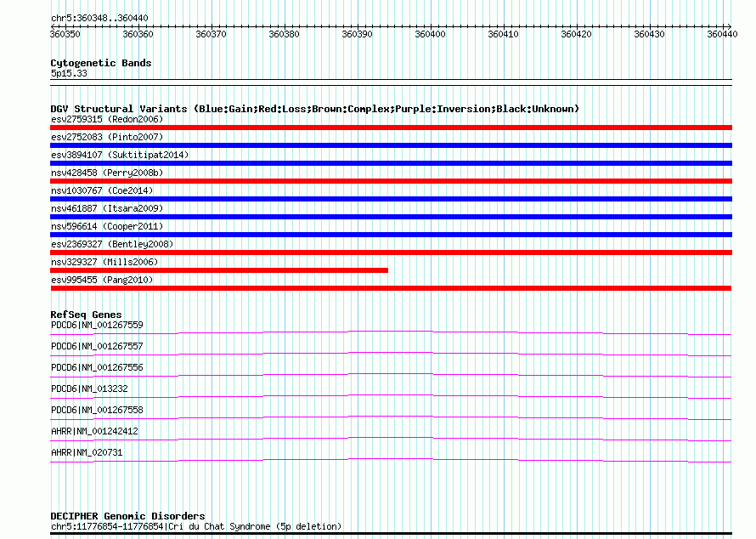
Task: Click the black Cri du Chat deletion bar
Action: click(391, 534)
